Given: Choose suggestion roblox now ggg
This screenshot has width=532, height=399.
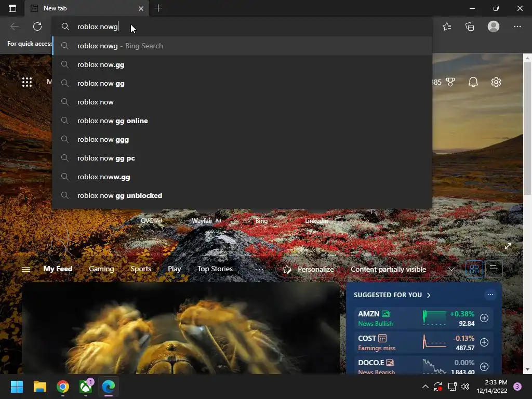Looking at the screenshot, I should [242, 139].
